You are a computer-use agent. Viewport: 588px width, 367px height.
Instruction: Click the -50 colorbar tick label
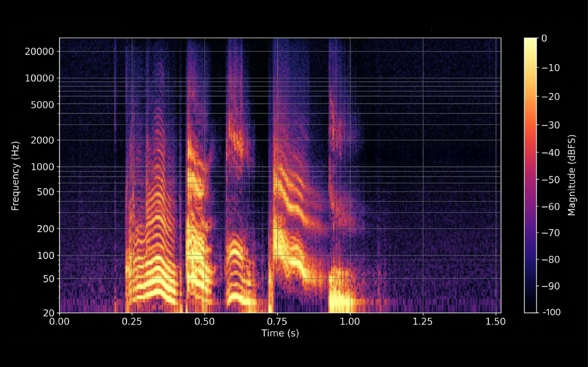pyautogui.click(x=551, y=180)
